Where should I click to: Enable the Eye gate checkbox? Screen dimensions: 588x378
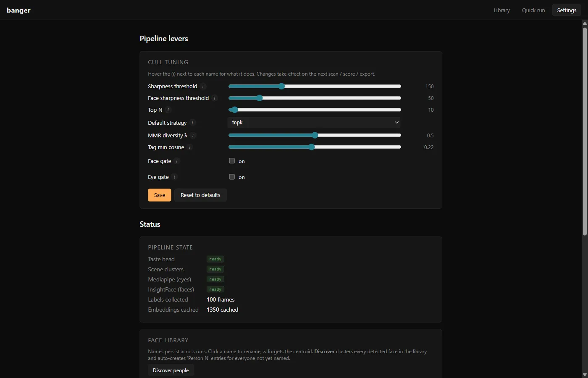point(232,177)
